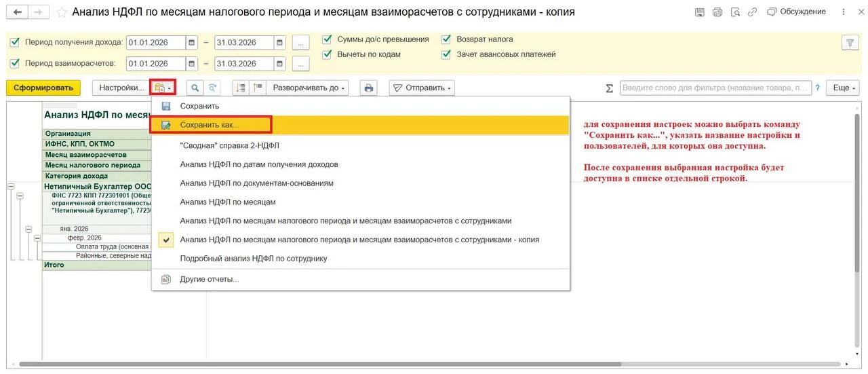Add report to favorites with star icon
The width and height of the screenshot is (868, 374).
tap(62, 12)
